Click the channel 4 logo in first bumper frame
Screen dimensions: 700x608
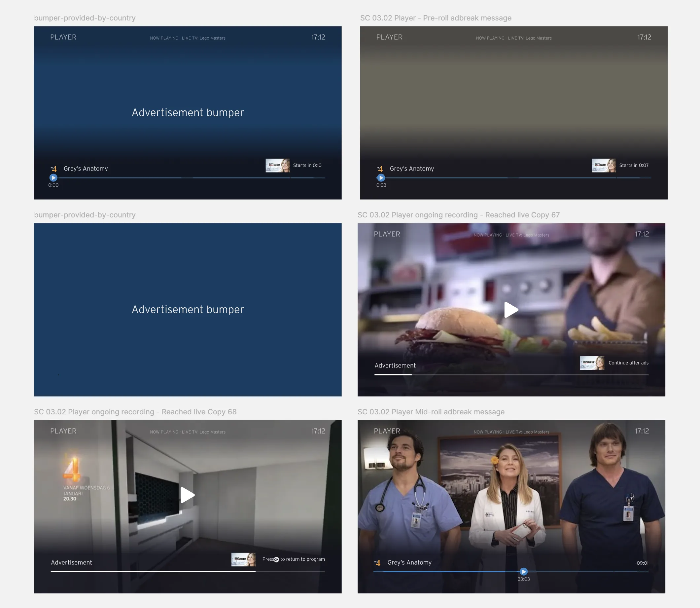point(53,169)
